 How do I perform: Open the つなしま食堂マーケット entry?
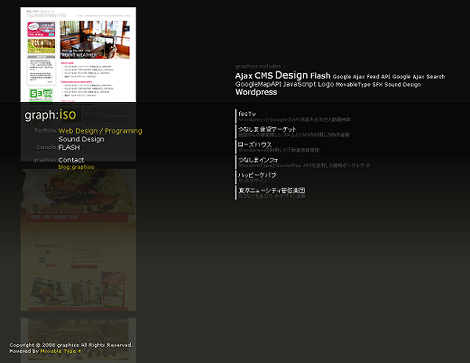click(x=267, y=129)
